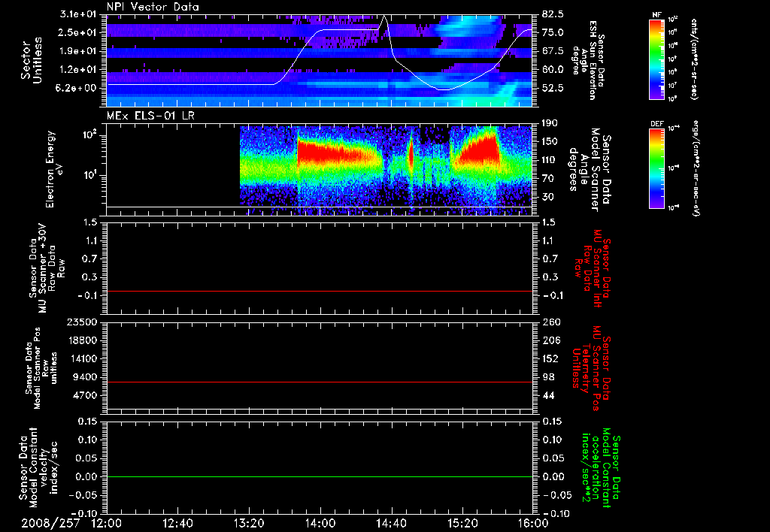770x532 pixels.
Task: Click the '16:00' time axis label
Action: 533,523
